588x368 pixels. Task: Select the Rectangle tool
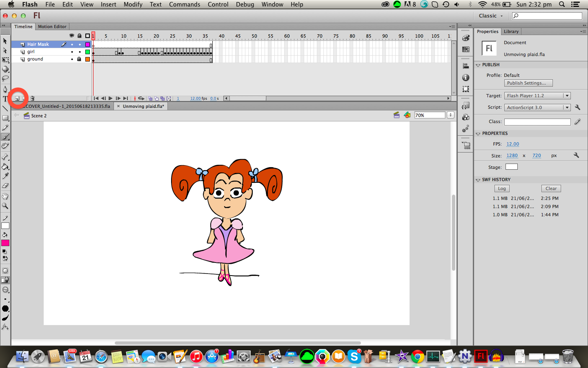5,118
